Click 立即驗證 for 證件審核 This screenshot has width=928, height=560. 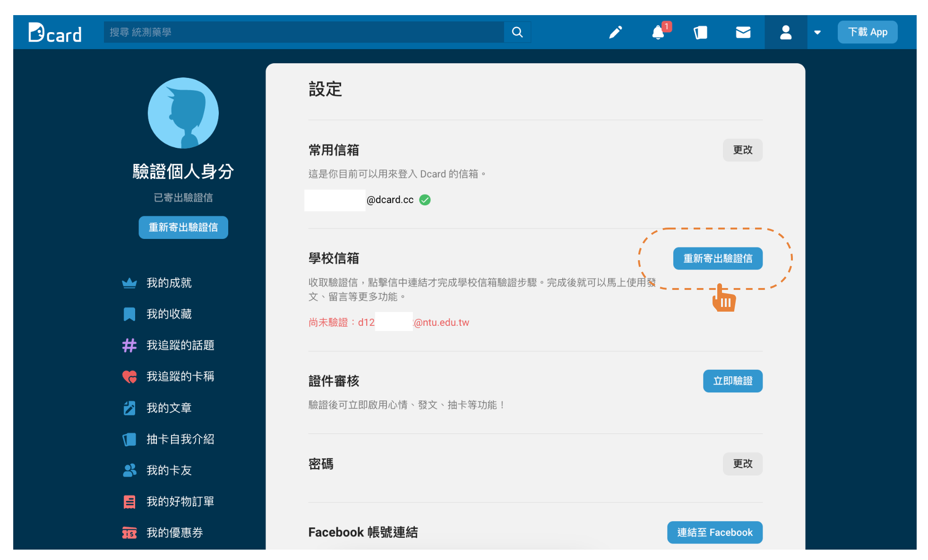[x=733, y=381]
